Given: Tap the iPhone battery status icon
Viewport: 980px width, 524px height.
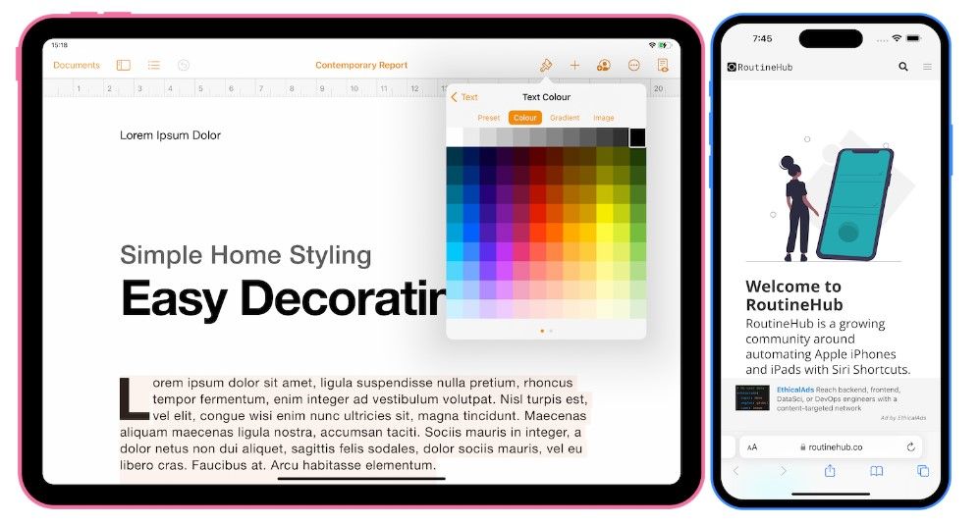Looking at the screenshot, I should tap(914, 38).
